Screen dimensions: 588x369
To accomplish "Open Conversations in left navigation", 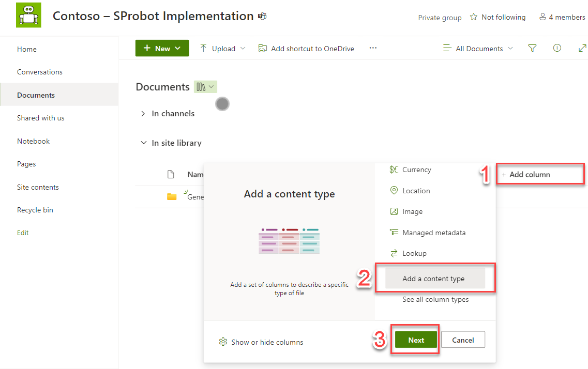I will click(40, 72).
